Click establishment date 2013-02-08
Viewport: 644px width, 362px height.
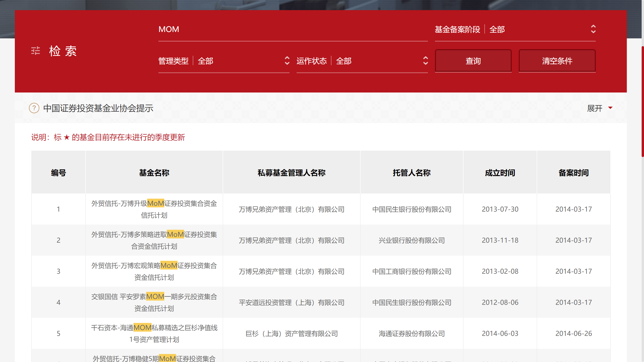point(500,271)
